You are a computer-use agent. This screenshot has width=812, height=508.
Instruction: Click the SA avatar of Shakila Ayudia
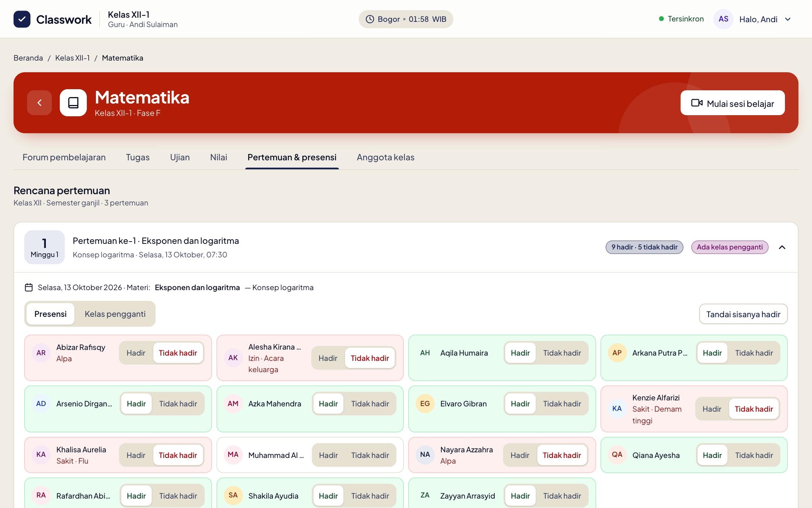coord(233,495)
